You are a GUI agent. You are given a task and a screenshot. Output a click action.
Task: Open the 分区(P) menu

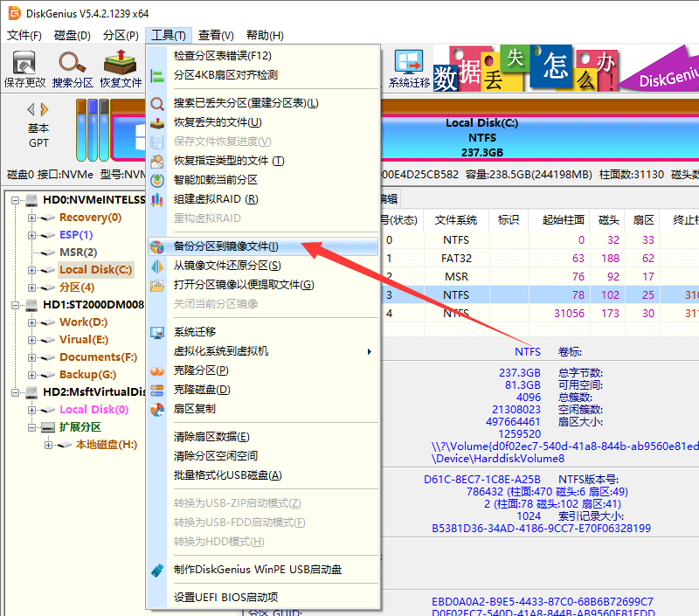121,35
